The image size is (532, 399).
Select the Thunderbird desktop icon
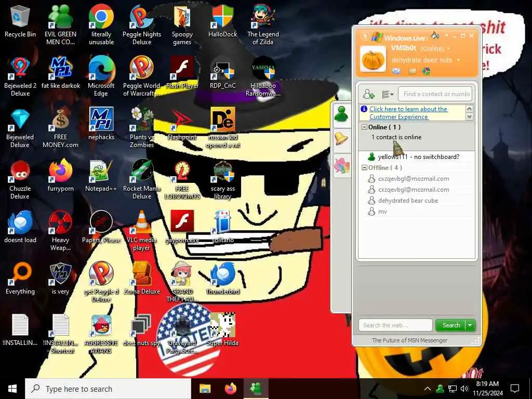222,279
